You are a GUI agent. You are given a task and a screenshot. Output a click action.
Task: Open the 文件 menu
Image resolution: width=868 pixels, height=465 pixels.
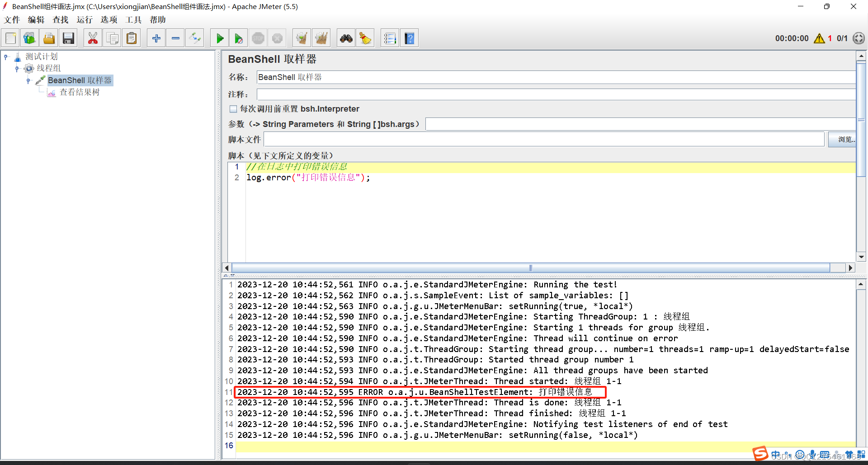tap(12, 20)
